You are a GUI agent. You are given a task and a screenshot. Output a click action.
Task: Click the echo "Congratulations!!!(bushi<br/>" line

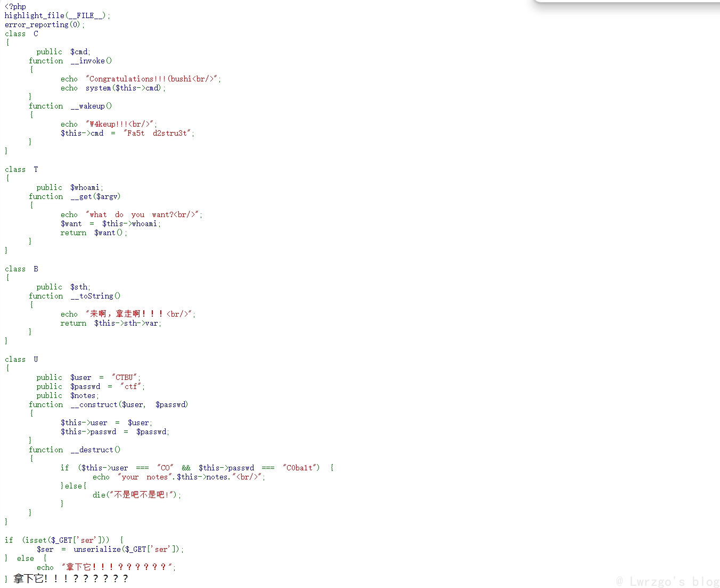(141, 79)
